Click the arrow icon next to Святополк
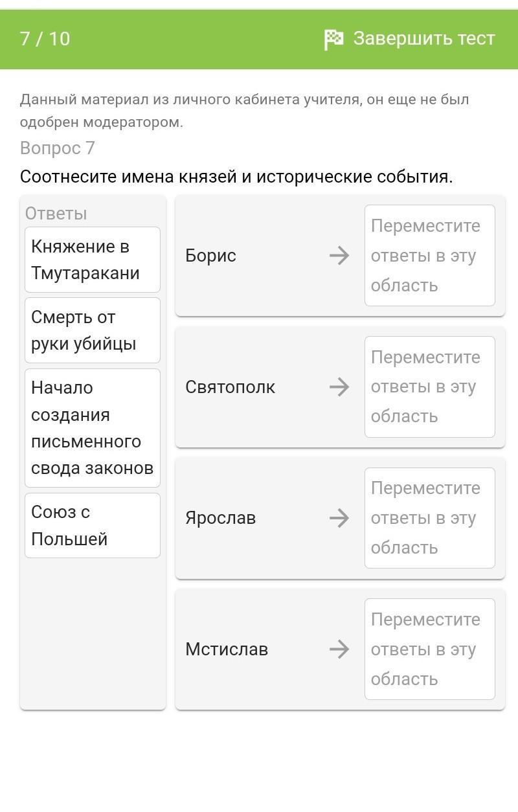This screenshot has height=812, width=518. 339,387
